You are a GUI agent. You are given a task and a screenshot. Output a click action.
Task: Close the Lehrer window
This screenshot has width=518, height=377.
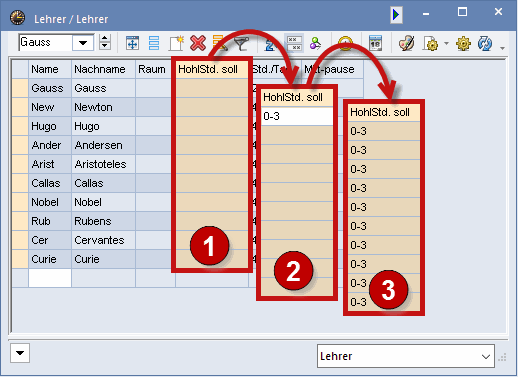point(498,12)
